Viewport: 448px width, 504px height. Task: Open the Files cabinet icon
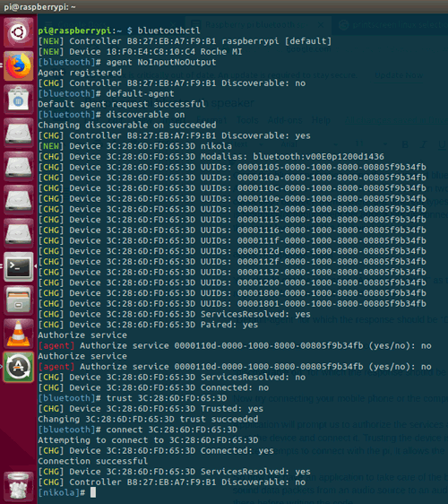click(18, 300)
